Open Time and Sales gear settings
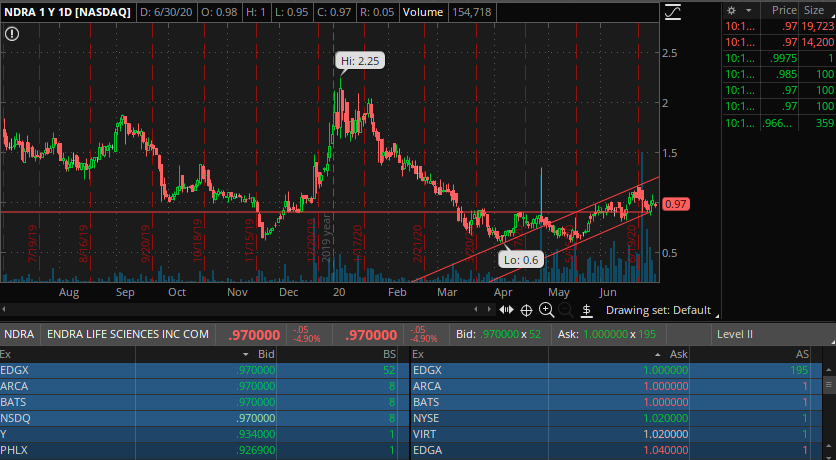Screen dimensions: 836x460 click(x=732, y=11)
